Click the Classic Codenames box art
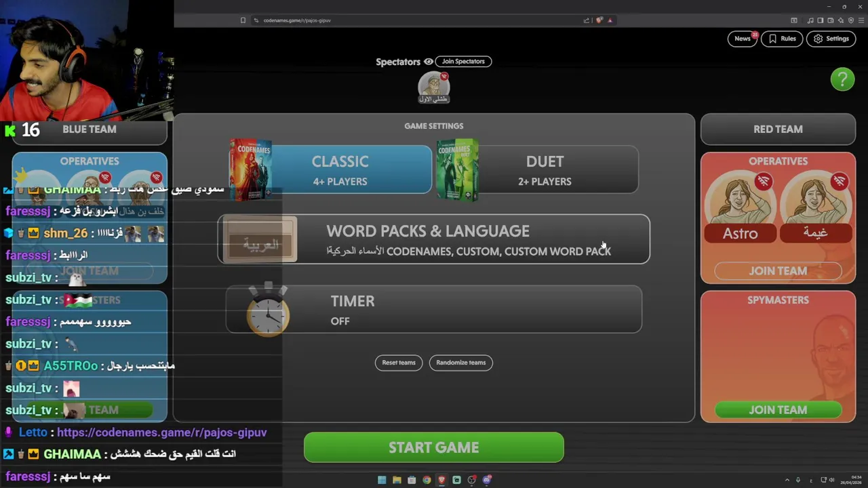868x488 pixels. (x=250, y=169)
